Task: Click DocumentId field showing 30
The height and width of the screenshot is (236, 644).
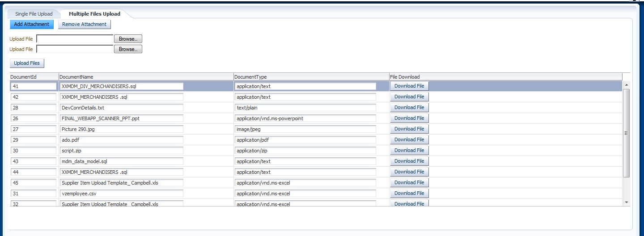Action: tap(34, 151)
